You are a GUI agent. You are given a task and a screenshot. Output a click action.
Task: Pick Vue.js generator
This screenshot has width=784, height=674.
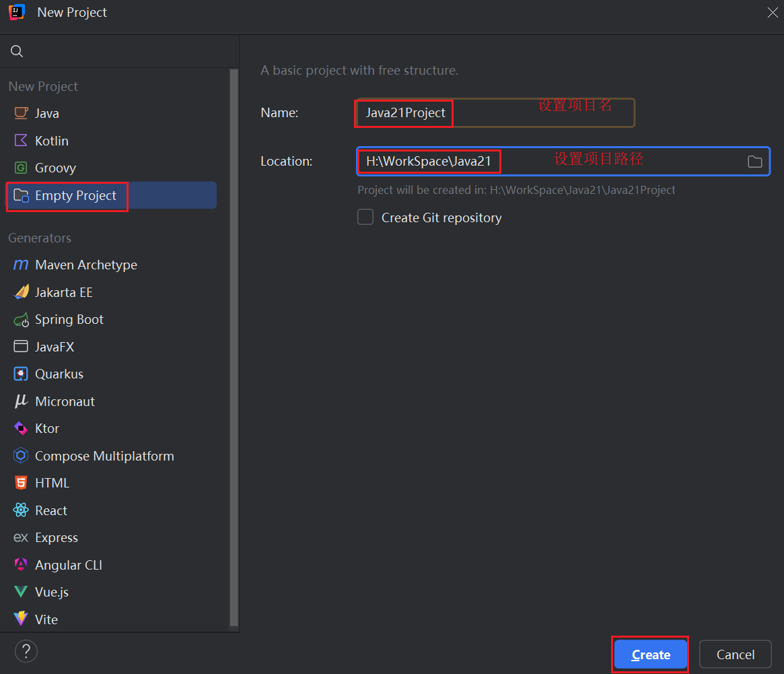click(111, 592)
